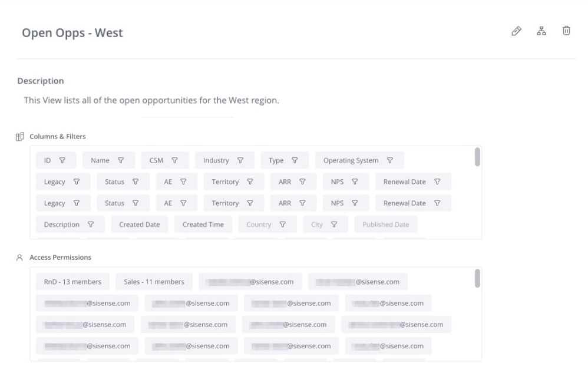
Task: Select the Published Date column chip
Action: pos(385,225)
